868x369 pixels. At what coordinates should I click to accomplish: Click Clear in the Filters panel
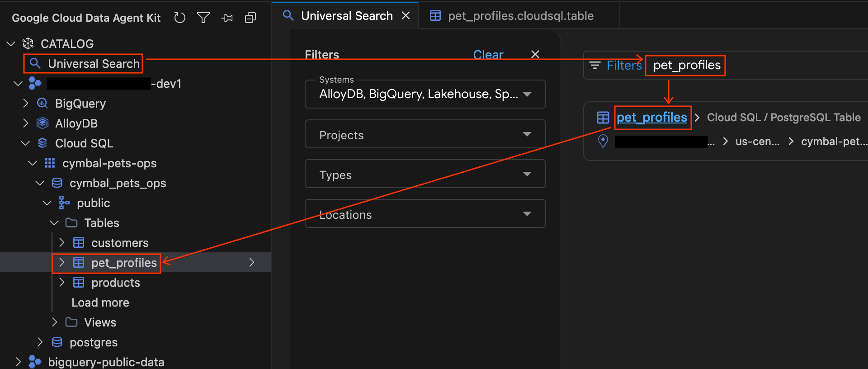tap(488, 55)
